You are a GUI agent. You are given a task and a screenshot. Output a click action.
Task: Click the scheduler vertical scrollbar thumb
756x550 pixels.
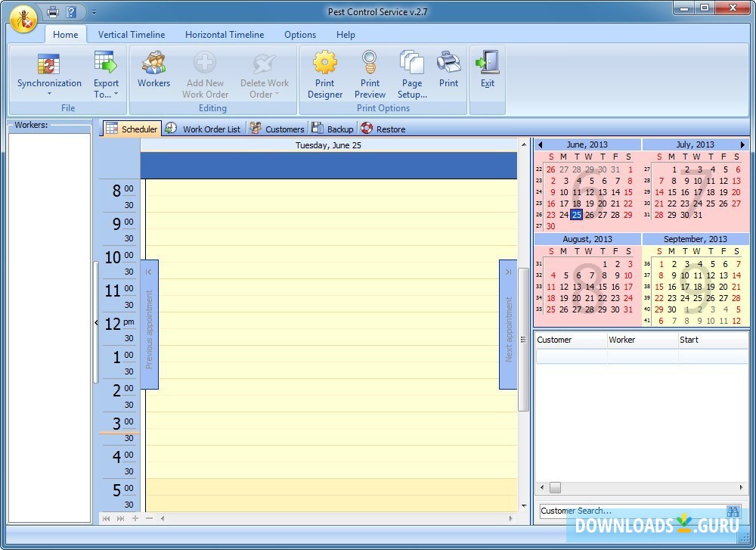coord(524,340)
